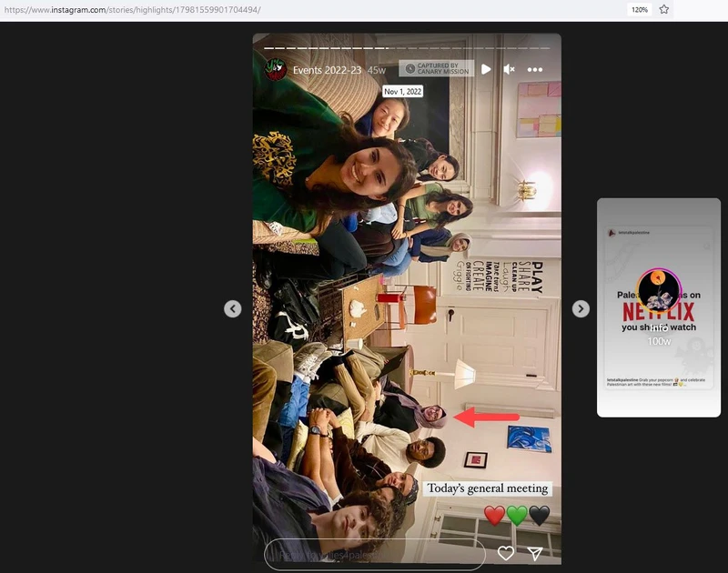Bookmark this page with the star icon
Image resolution: width=728 pixels, height=573 pixels.
[664, 9]
